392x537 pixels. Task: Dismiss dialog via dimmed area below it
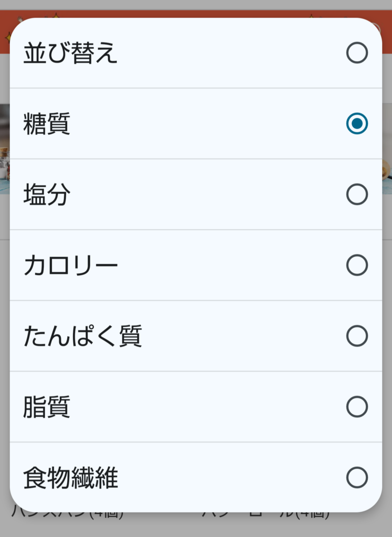[x=196, y=527]
